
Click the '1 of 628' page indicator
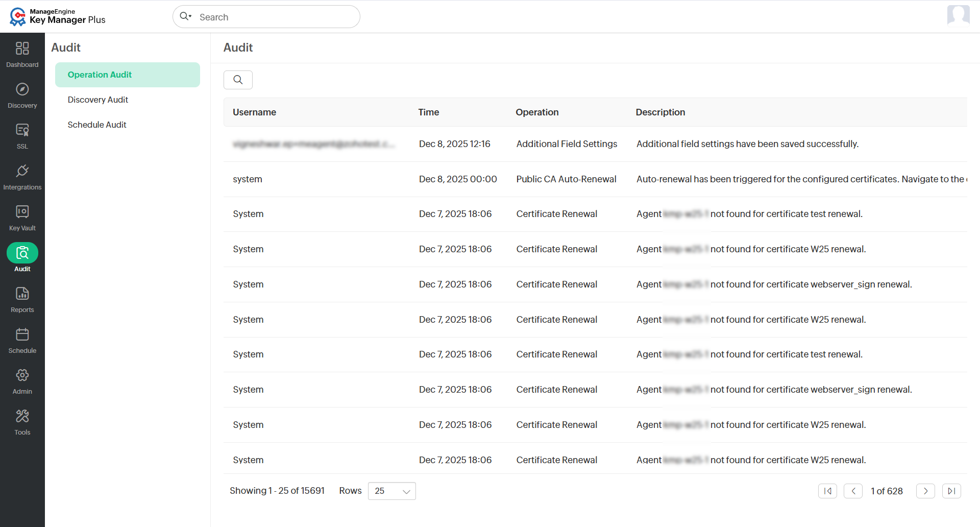pos(887,491)
